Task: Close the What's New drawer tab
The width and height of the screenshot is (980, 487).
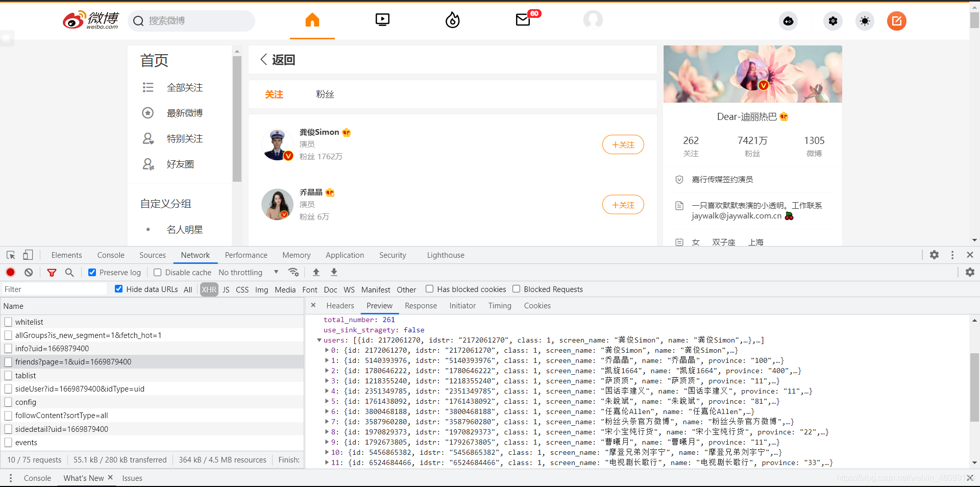Action: tap(110, 477)
